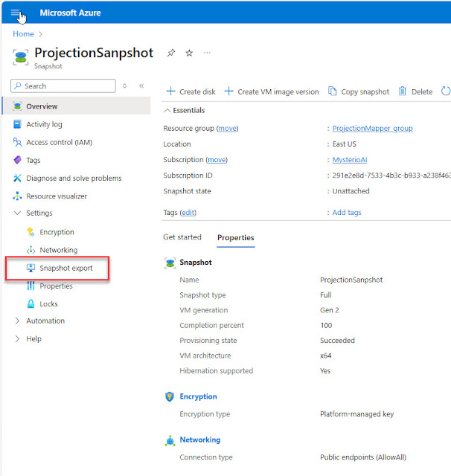The height and width of the screenshot is (476, 451).
Task: Click the Copy snapshot icon
Action: pos(332,91)
